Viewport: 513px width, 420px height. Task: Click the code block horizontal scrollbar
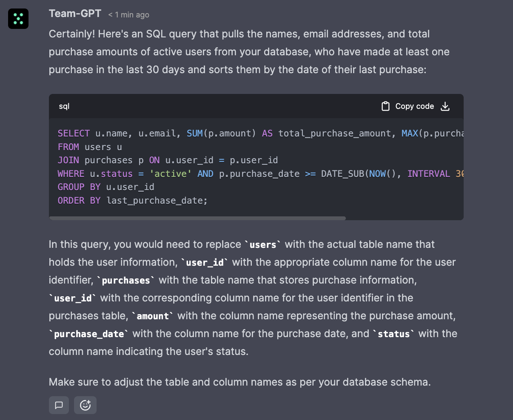[197, 219]
